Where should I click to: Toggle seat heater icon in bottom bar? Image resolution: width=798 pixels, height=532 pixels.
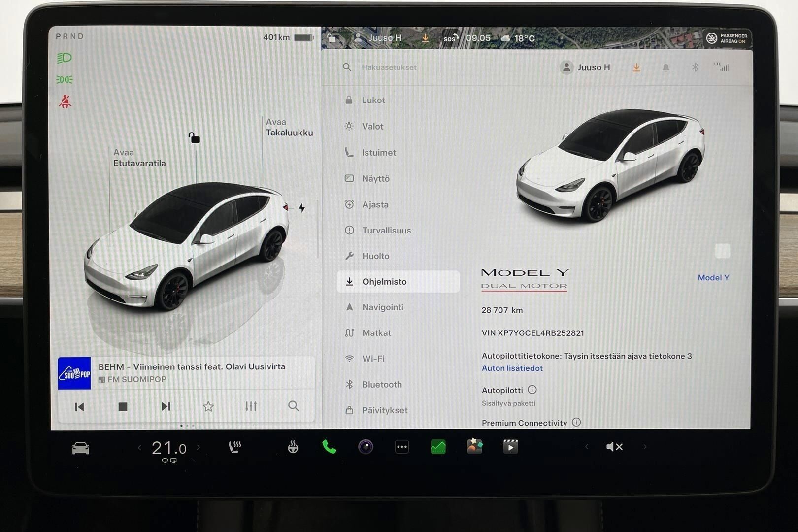click(235, 447)
